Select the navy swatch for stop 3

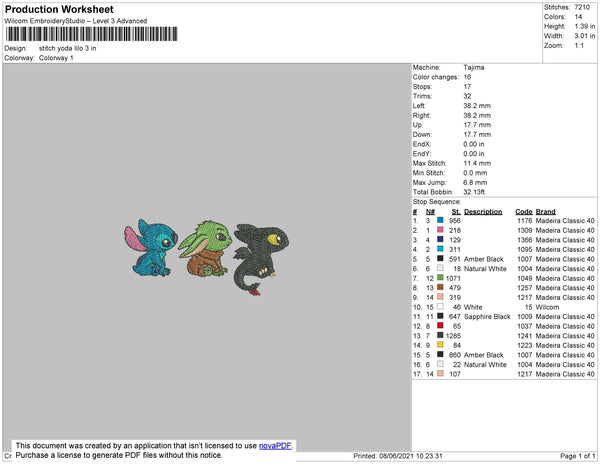point(440,239)
